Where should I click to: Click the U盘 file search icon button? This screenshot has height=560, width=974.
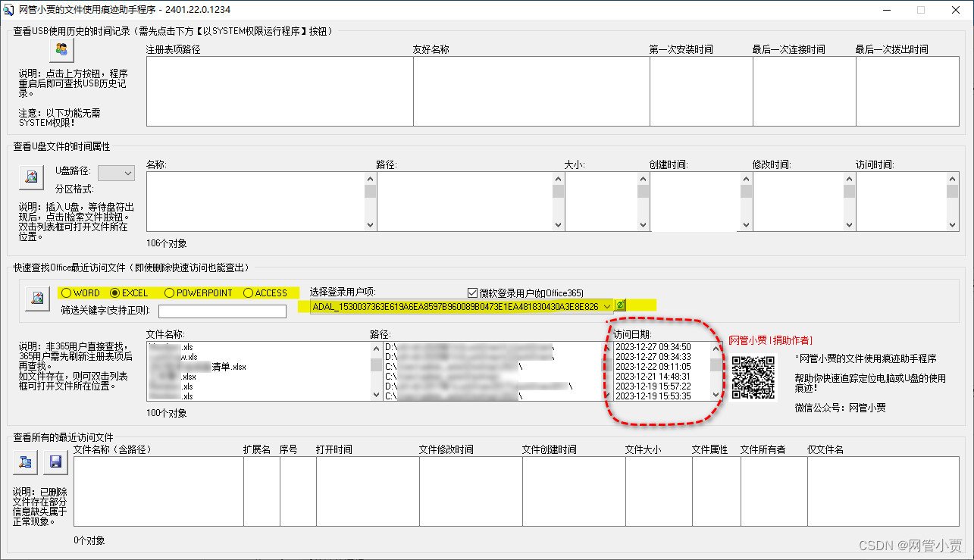click(31, 177)
